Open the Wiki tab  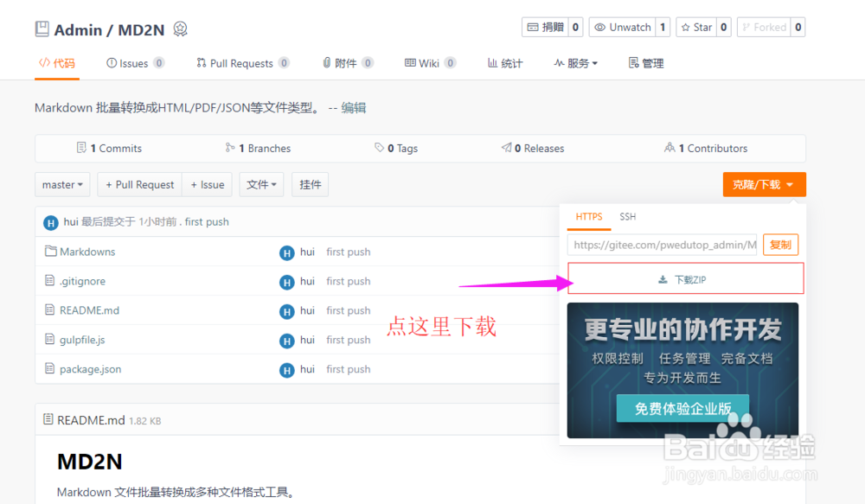point(430,63)
